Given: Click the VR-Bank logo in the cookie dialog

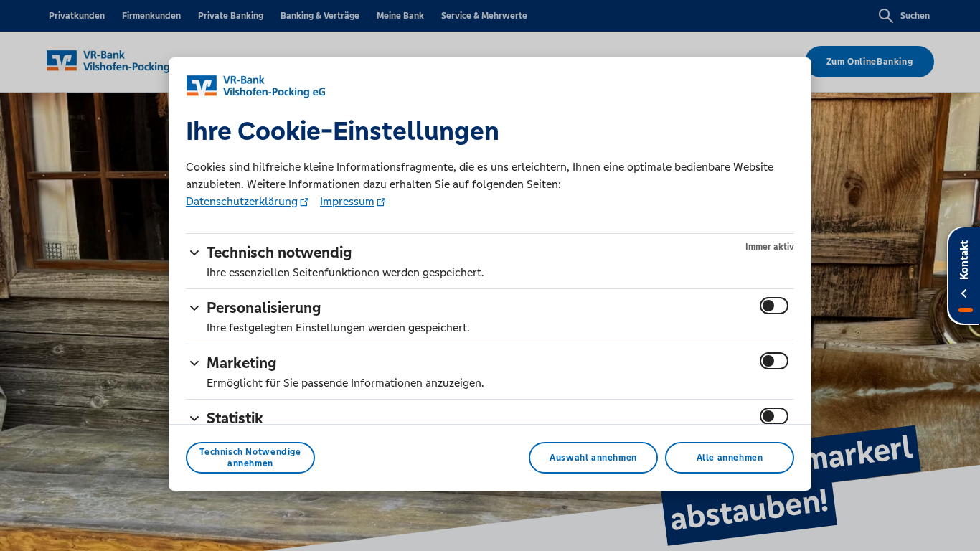Looking at the screenshot, I should (255, 86).
